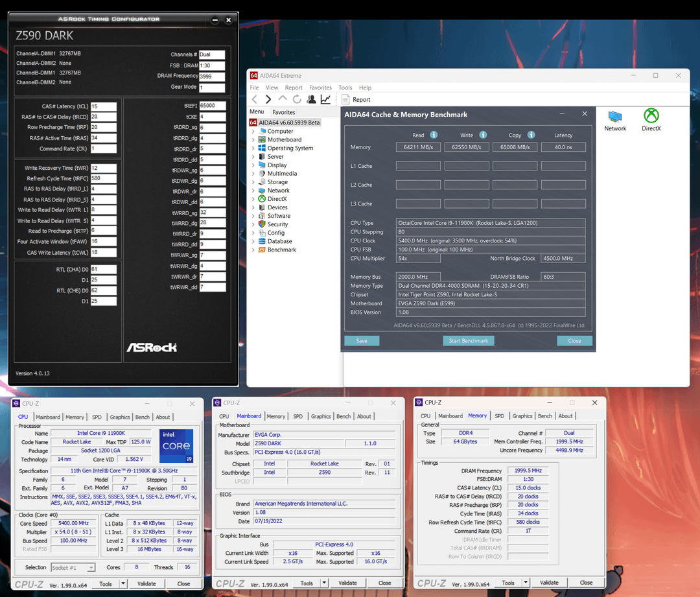Open the File menu in AIDA64
Viewport: 700px width, 597px height.
coord(255,88)
